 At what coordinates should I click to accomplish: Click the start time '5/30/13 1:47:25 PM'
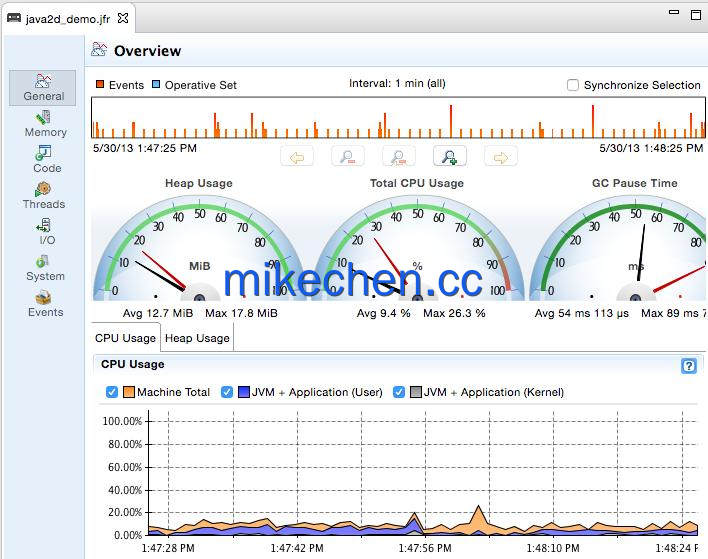pyautogui.click(x=145, y=148)
